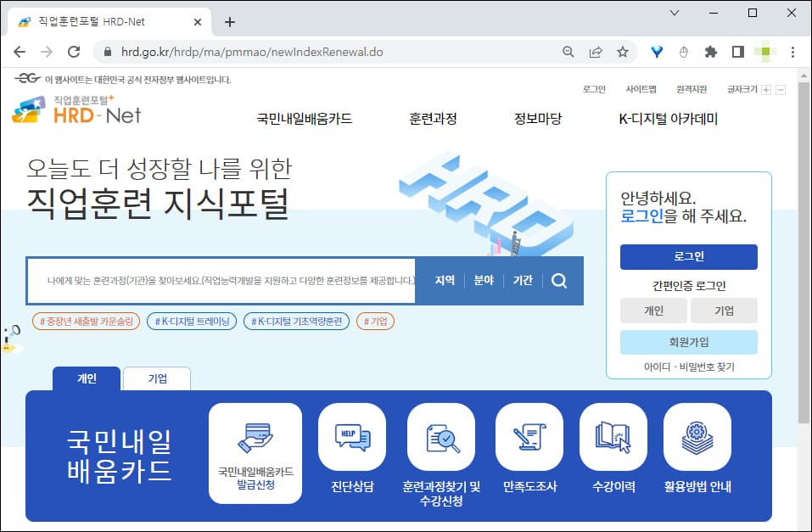Open the 분야 field filter

tap(484, 281)
